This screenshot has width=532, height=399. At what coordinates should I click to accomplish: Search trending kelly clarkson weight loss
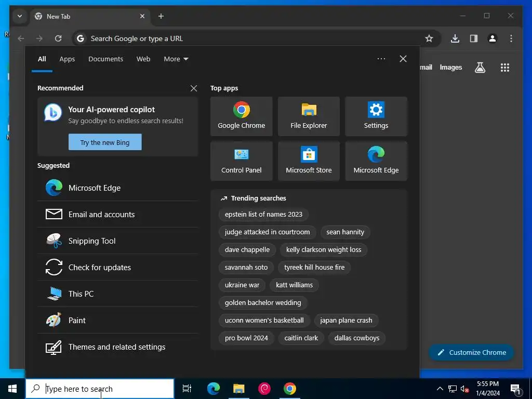323,250
